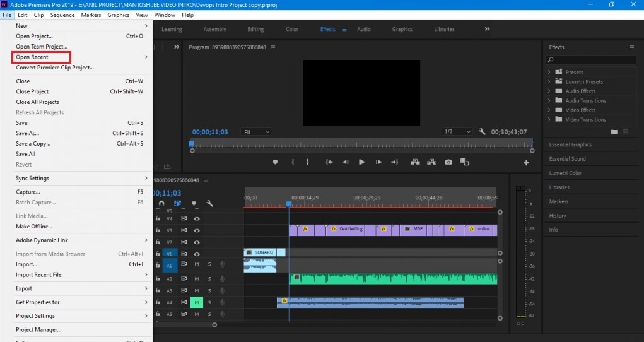Open the Essential Graphics panel
644x342 pixels.
[x=570, y=144]
